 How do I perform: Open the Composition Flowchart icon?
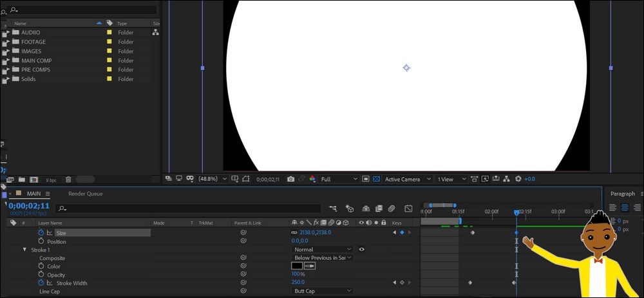(506, 179)
